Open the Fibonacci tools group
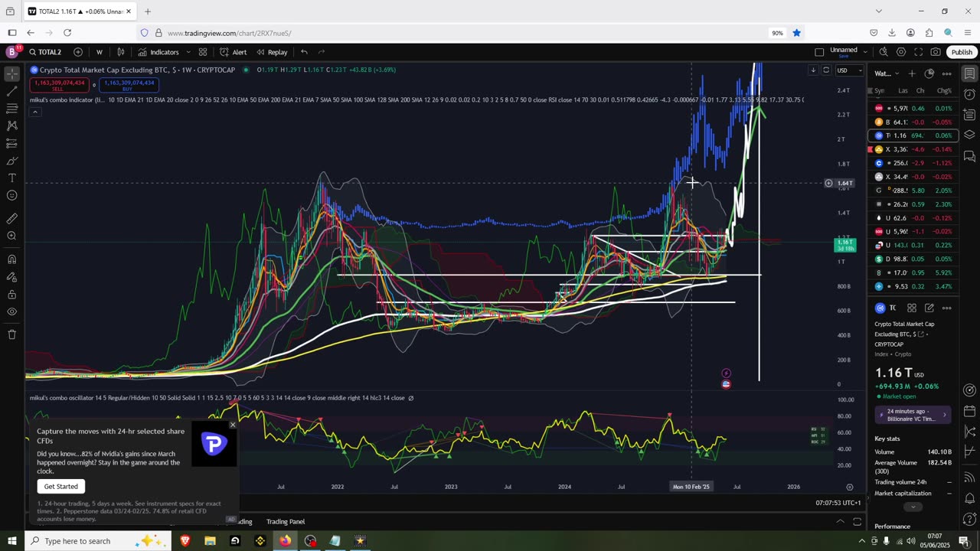This screenshot has width=980, height=551. tap(11, 109)
